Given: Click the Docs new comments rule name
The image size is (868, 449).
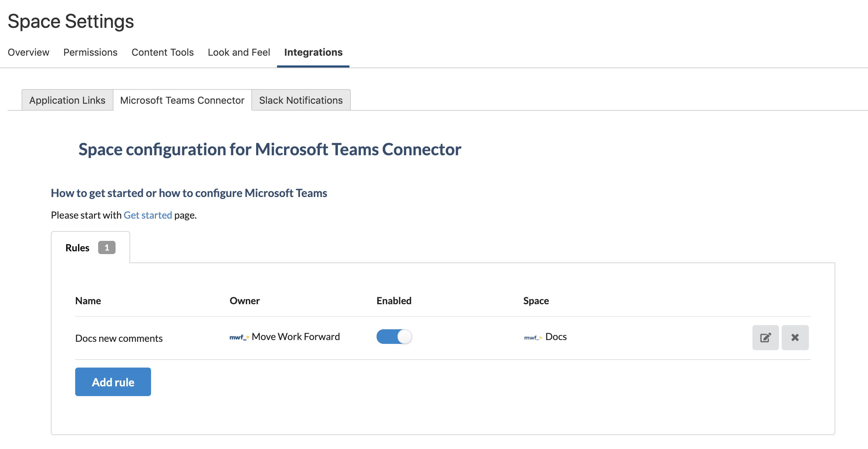Looking at the screenshot, I should pos(119,338).
